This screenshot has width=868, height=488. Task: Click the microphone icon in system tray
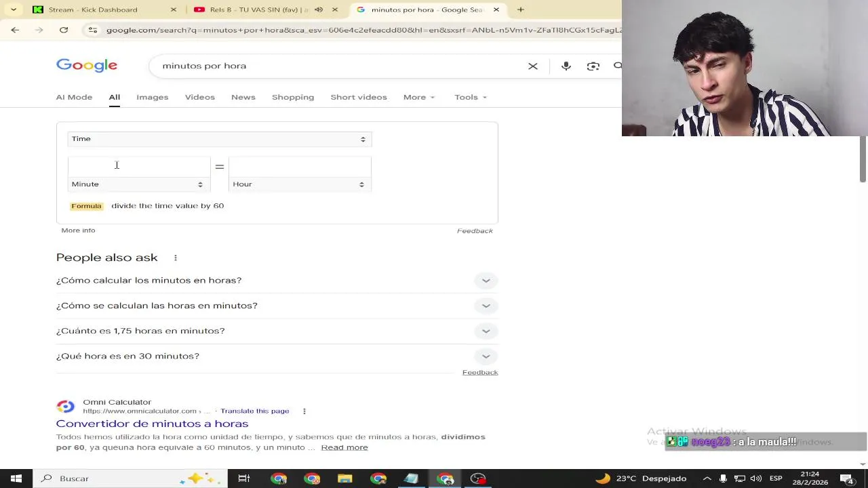pos(723,479)
